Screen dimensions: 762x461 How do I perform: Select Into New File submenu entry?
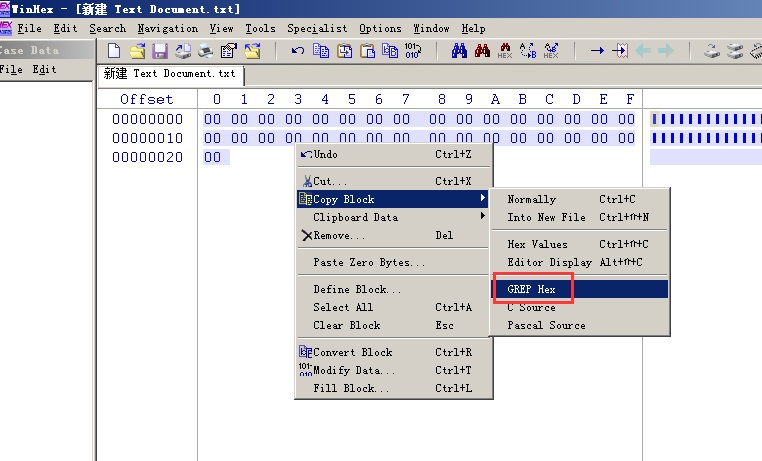click(x=580, y=217)
